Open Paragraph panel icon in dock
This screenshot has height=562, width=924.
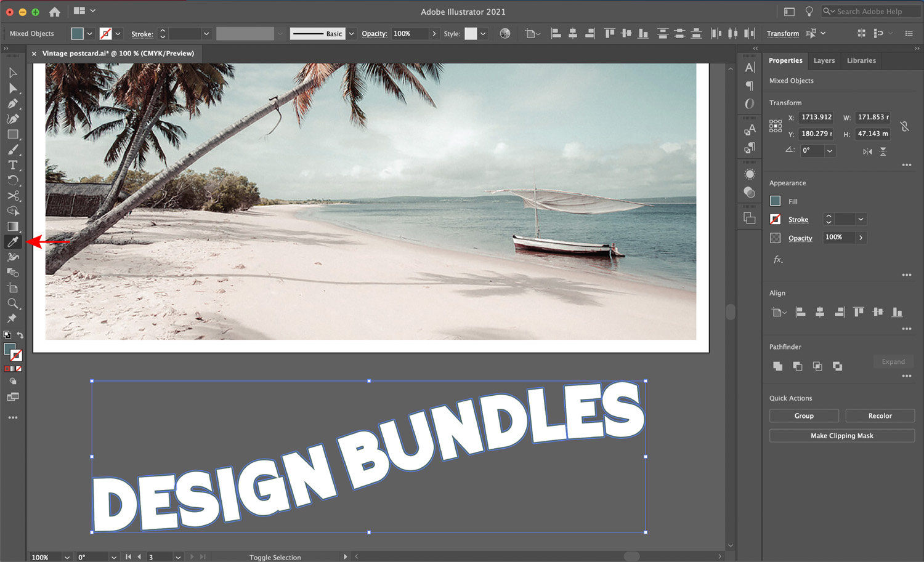pos(750,86)
